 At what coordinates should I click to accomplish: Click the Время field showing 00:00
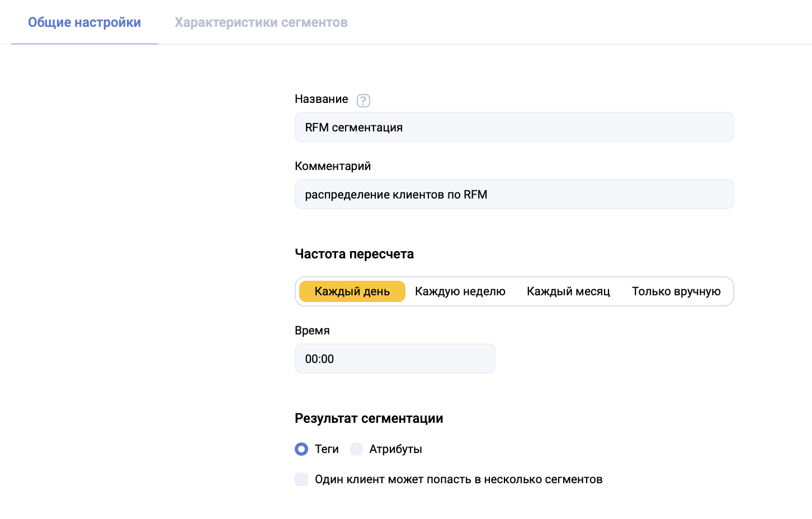point(395,358)
